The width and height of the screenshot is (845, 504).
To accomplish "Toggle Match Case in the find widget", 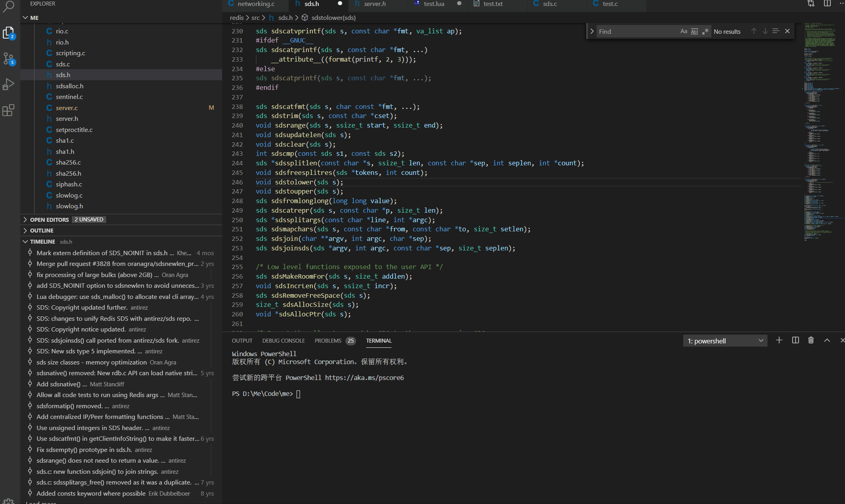I will [684, 31].
